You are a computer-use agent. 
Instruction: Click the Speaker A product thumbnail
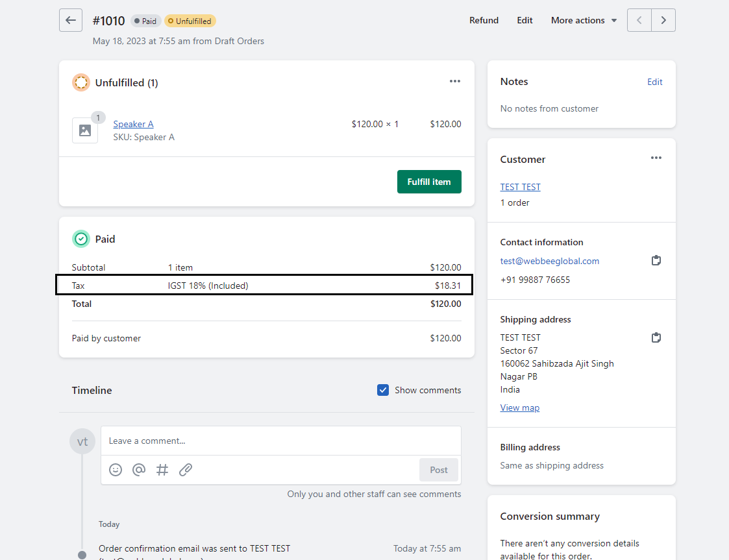[x=85, y=130]
